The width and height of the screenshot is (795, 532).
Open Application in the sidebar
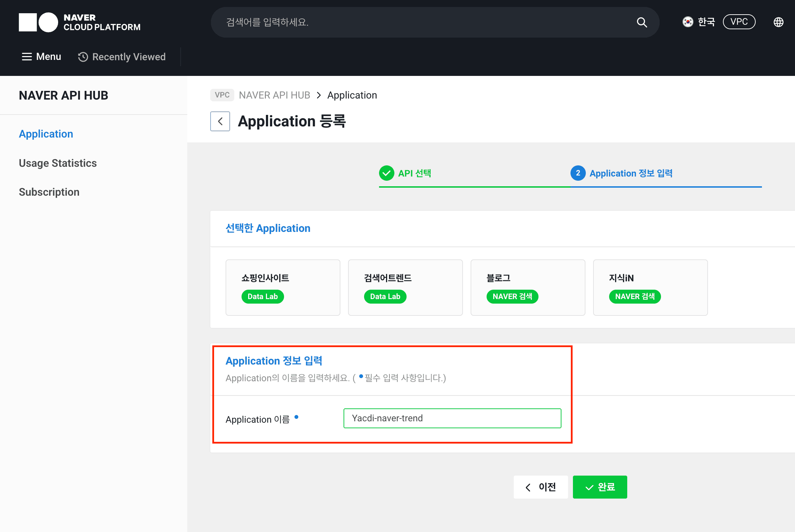pyautogui.click(x=46, y=134)
